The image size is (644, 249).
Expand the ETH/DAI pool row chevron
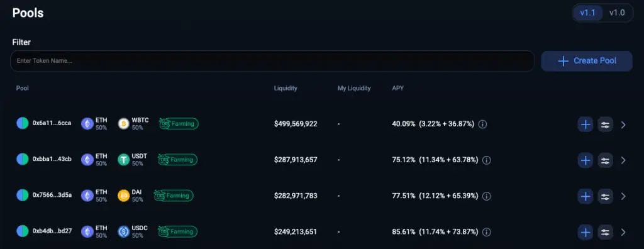[623, 196]
